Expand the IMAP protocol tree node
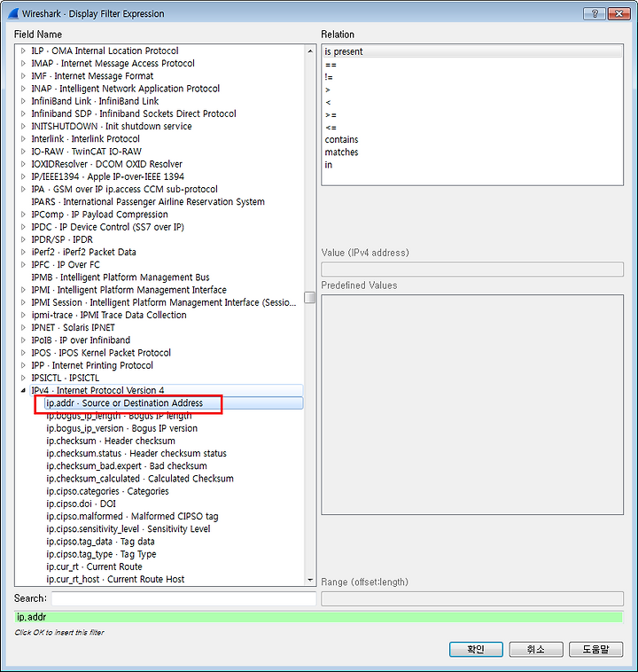 click(x=23, y=64)
